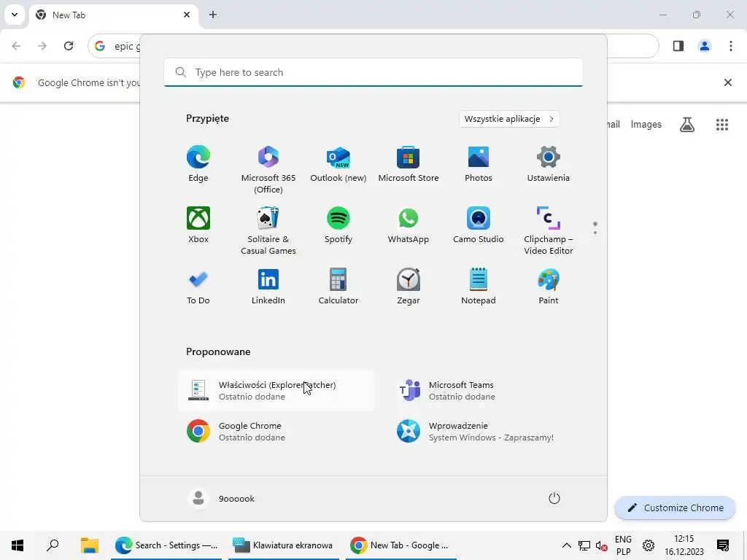Open the Photos app

click(x=479, y=164)
